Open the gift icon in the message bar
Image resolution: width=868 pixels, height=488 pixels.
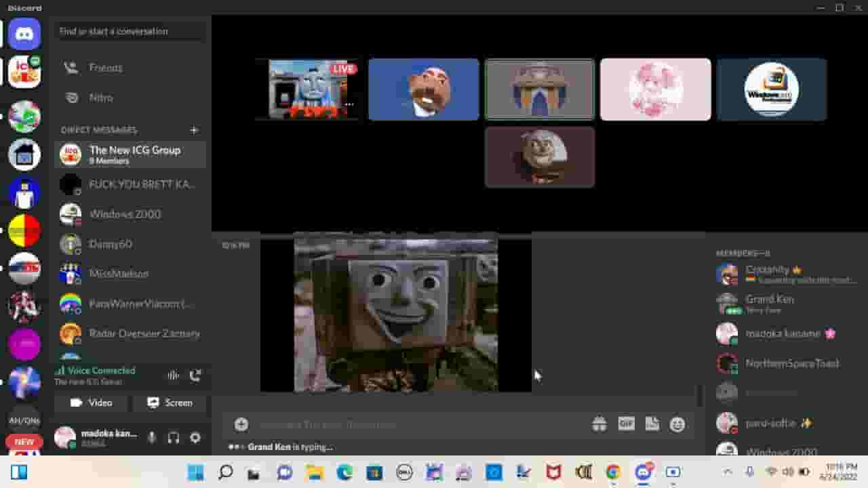[x=599, y=424]
